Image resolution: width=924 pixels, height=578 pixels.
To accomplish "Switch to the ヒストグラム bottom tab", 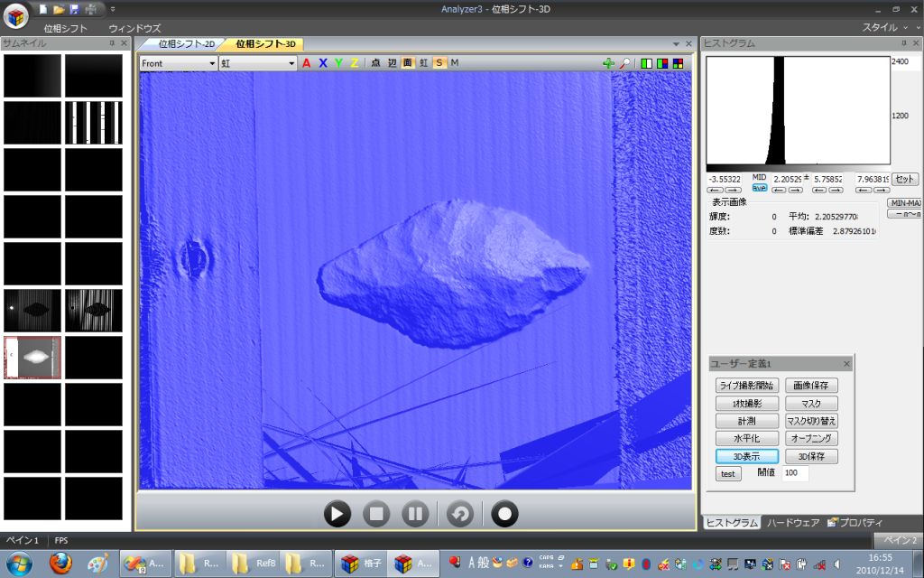I will (731, 523).
